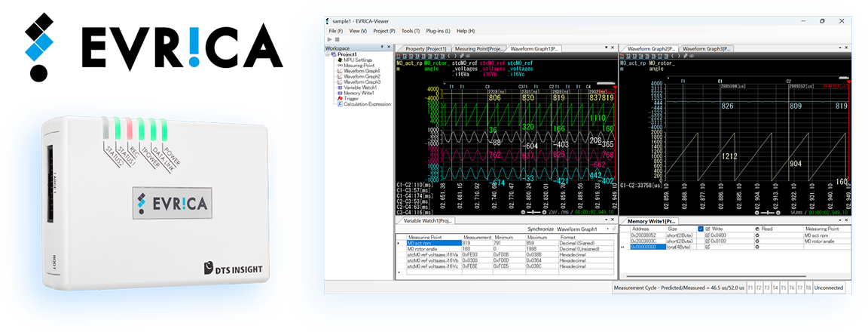Click T5 marker button in Waveform Graph2 toolbar
Screen dimensions: 868x332
646,56
